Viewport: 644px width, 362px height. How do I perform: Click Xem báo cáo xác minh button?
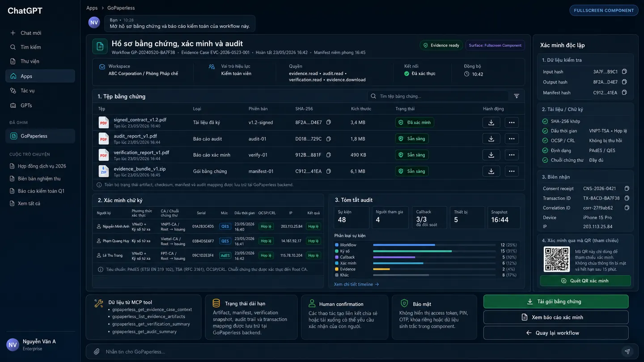556,317
